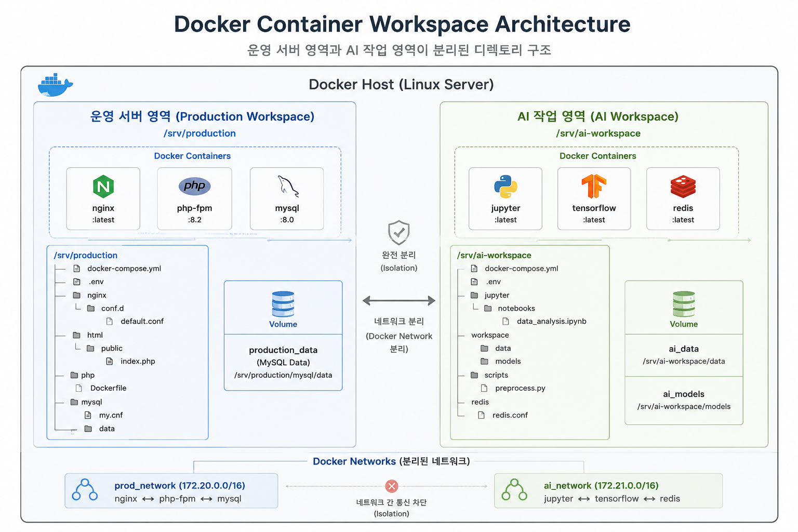
Task: Select the "AI 작업 영역 (AI Workspace)" heading
Action: coord(598,116)
